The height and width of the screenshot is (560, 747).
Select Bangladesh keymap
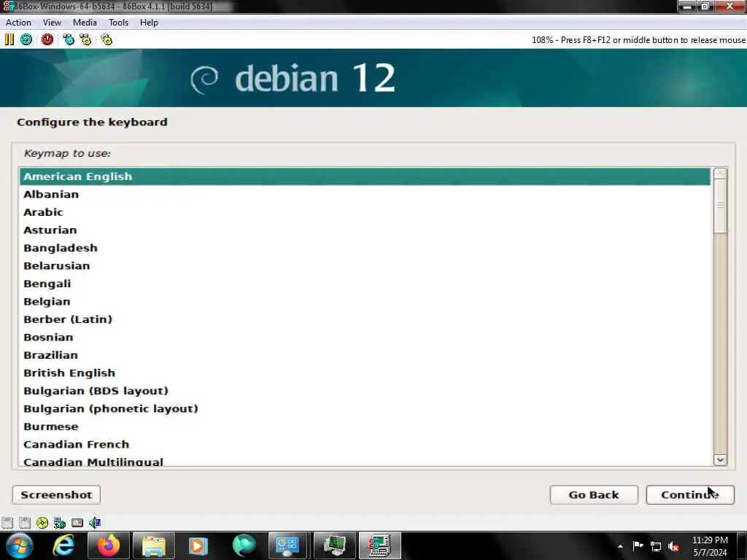click(365, 248)
